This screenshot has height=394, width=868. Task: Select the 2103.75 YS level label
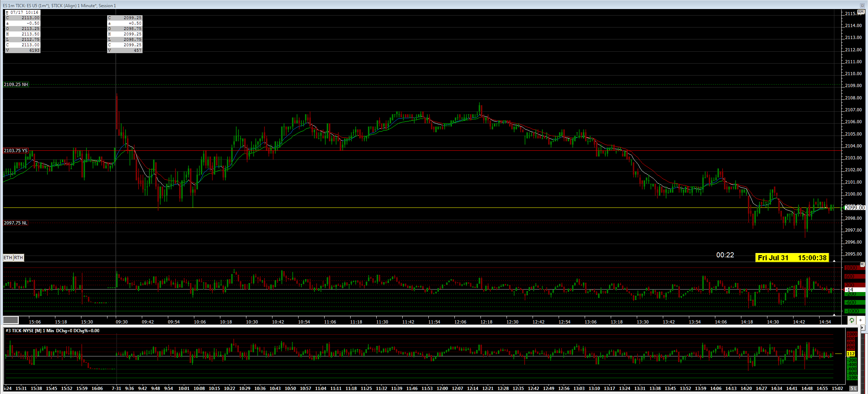tap(16, 151)
